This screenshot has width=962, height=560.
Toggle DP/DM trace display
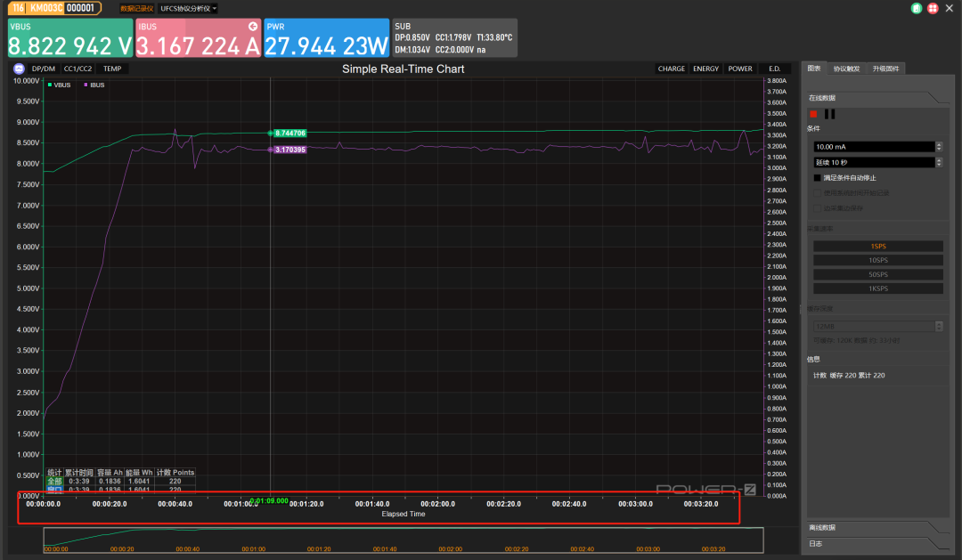[x=44, y=69]
